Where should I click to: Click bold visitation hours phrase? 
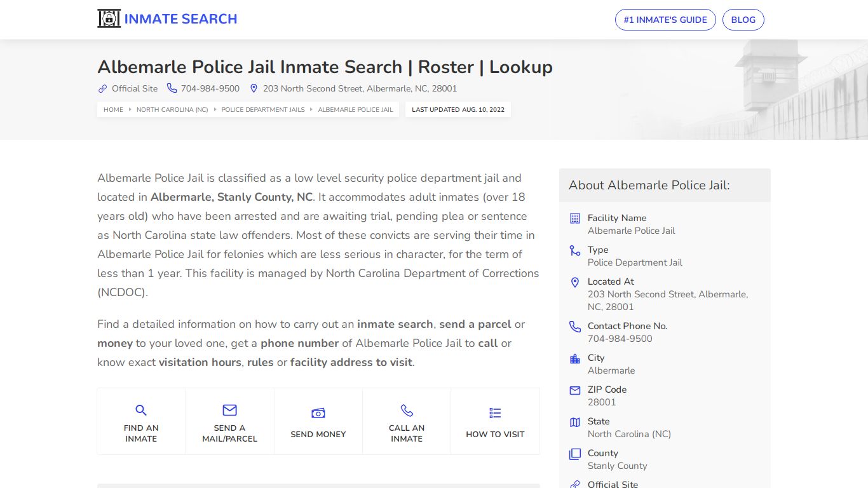(x=200, y=362)
